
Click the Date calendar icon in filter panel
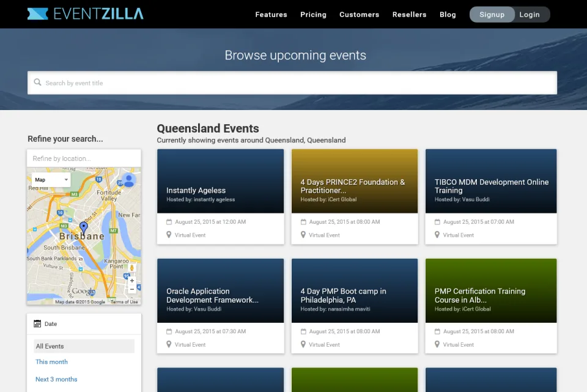coord(37,324)
